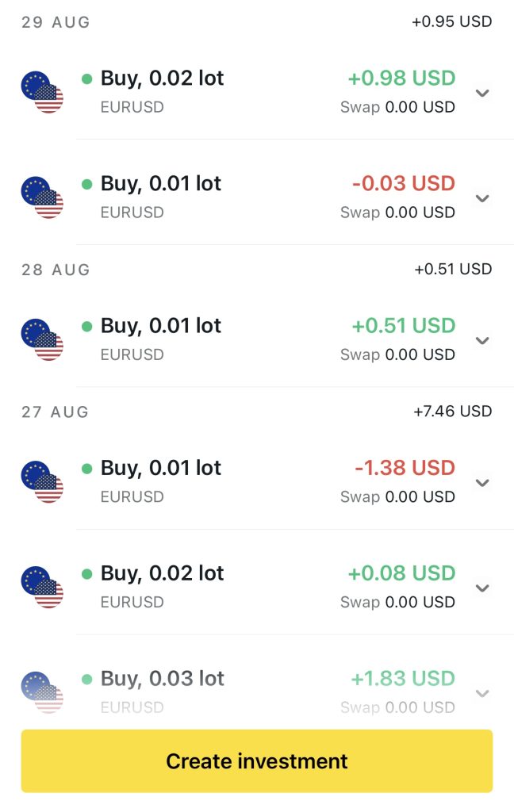Tap the 29 AUG date header
Image resolution: width=514 pixels, height=812 pixels.
tap(56, 22)
